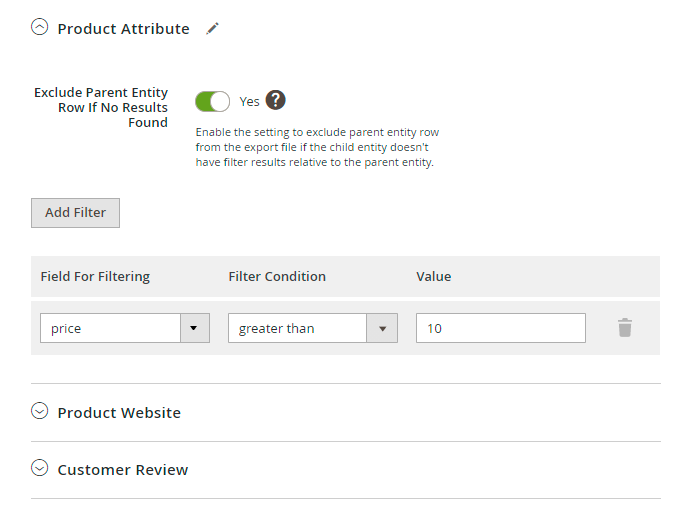This screenshot has height=513, width=683.
Task: Open the Field For Filtering price dropdown
Action: click(x=110, y=328)
